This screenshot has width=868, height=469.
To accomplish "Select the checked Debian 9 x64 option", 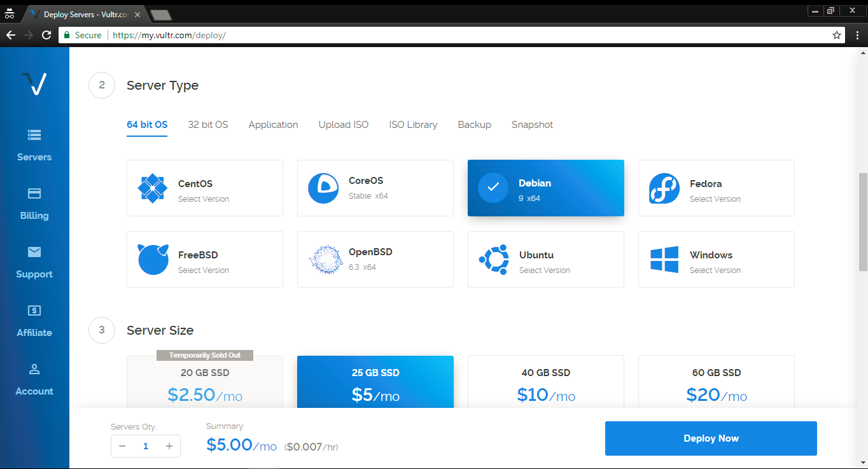I will [545, 188].
